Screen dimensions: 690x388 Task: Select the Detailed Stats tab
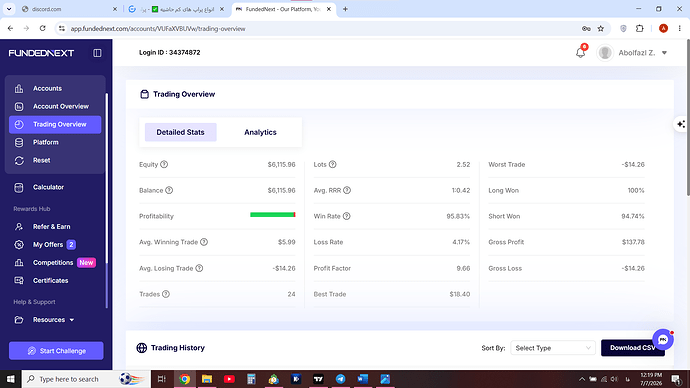tap(180, 132)
